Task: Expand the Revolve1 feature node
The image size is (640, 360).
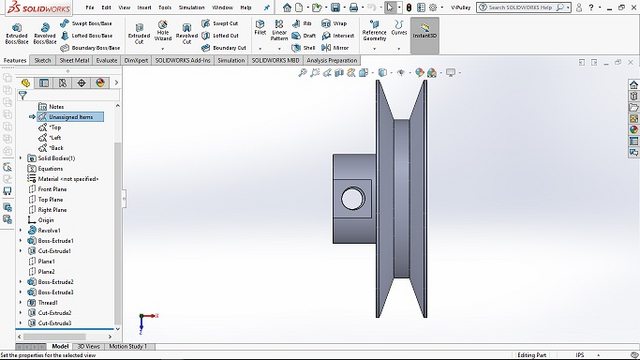Action: pyautogui.click(x=20, y=230)
